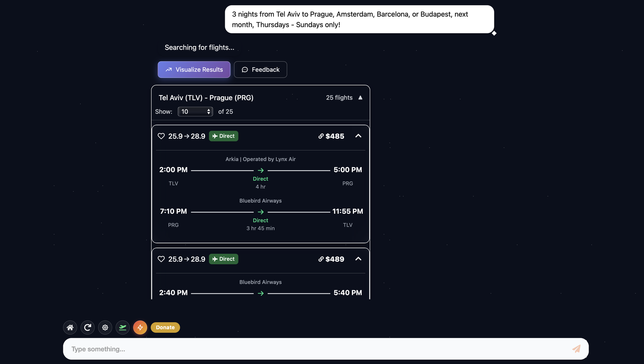Click the 5:00 PM arrival time

tap(348, 170)
